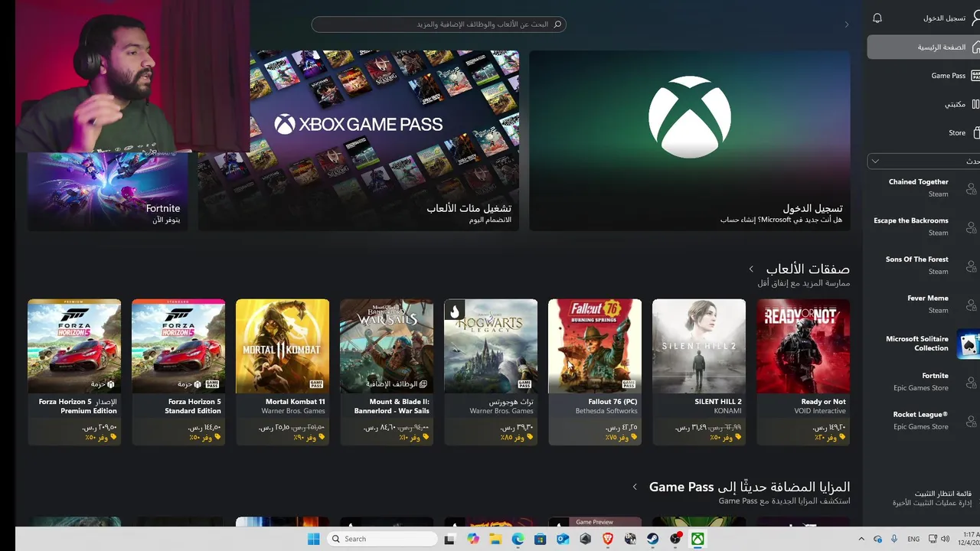The image size is (980, 551).
Task: Open Steam from the taskbar
Action: click(653, 539)
